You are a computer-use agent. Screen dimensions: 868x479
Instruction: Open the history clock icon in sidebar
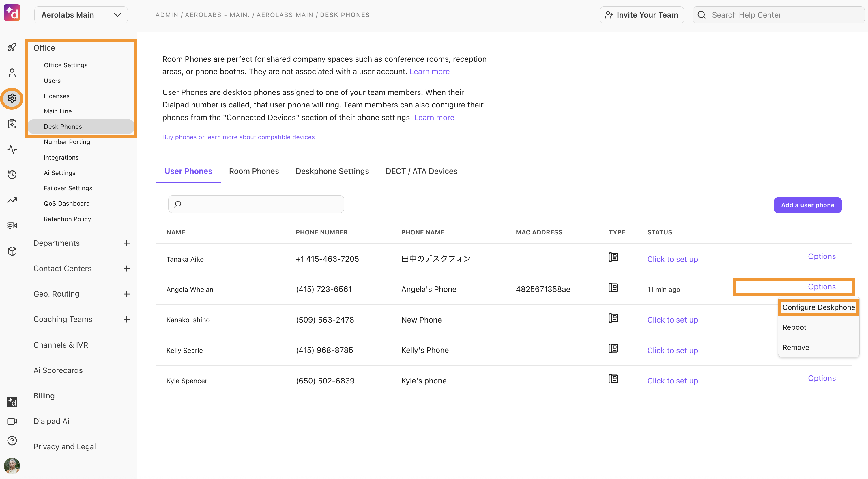click(x=12, y=175)
